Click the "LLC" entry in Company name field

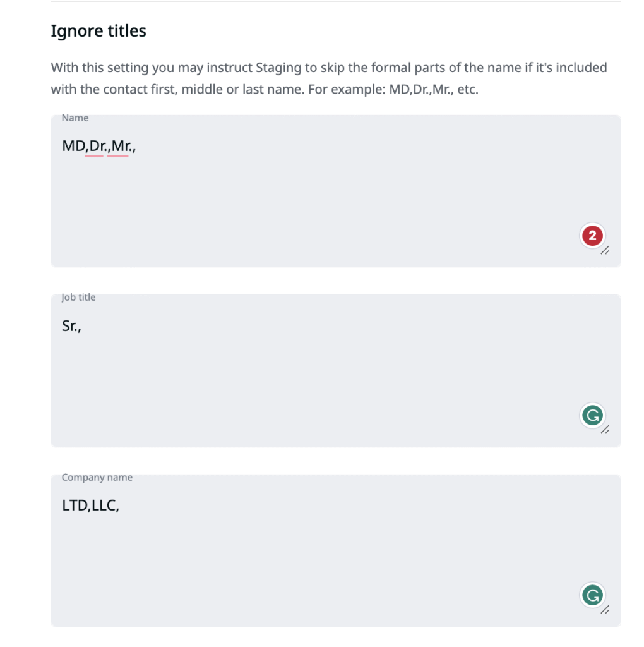tap(104, 506)
